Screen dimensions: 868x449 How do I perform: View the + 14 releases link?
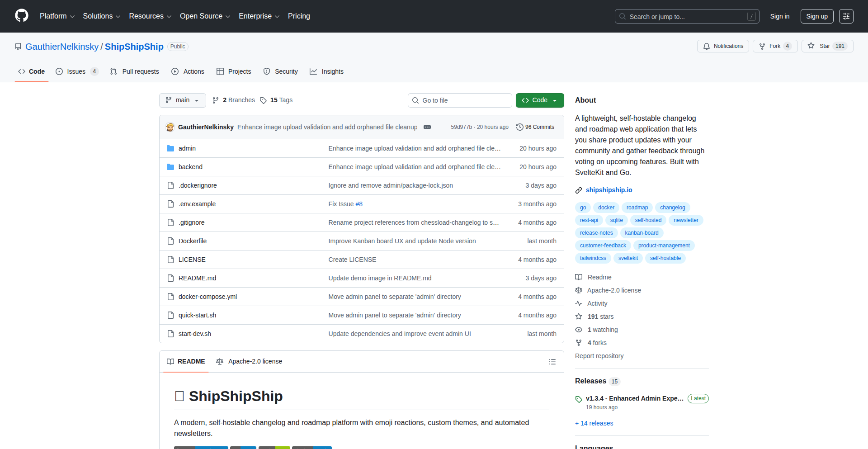(x=594, y=423)
